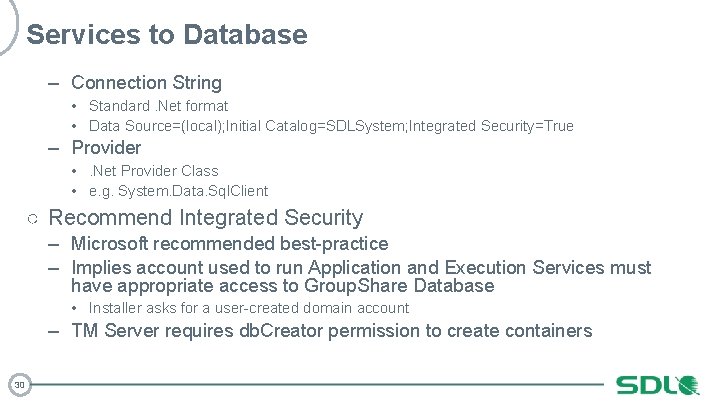Click Microsoft recommended best-practice line

tap(229, 244)
